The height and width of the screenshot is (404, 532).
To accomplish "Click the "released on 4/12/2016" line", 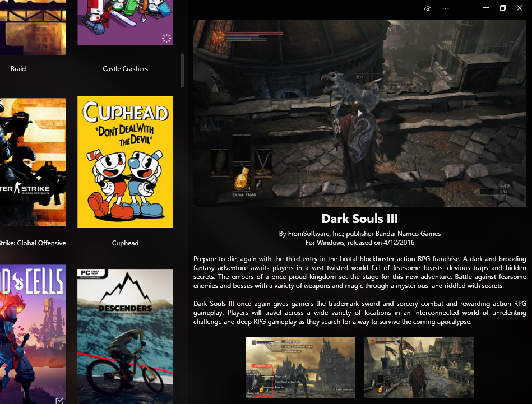I will (x=360, y=243).
